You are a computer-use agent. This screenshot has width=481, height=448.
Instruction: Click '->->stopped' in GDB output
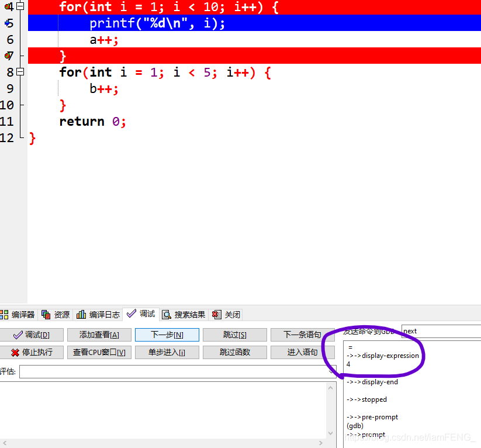tap(366, 399)
